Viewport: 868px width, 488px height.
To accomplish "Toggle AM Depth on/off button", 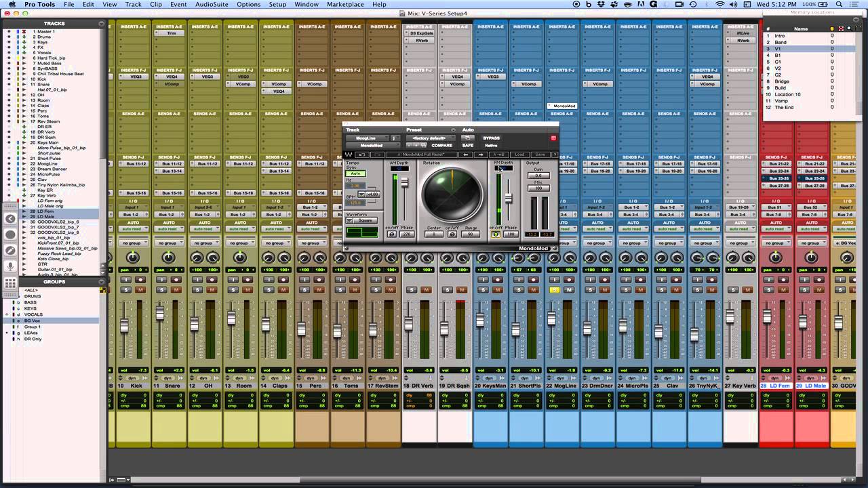I will click(392, 235).
